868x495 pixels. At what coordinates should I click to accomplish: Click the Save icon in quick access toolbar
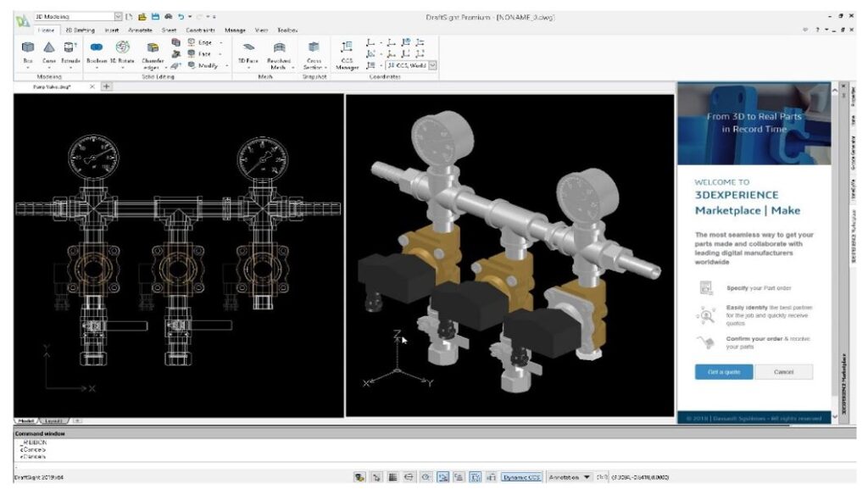click(x=155, y=17)
